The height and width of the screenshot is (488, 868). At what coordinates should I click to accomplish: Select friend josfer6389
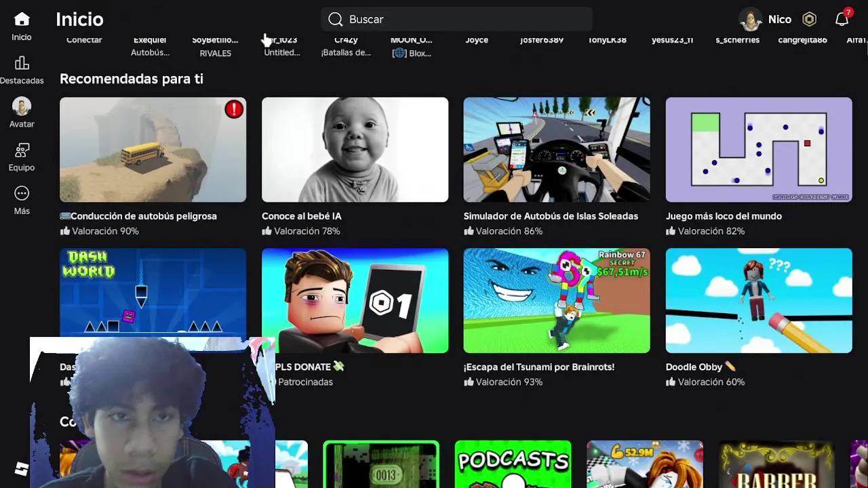(x=542, y=40)
